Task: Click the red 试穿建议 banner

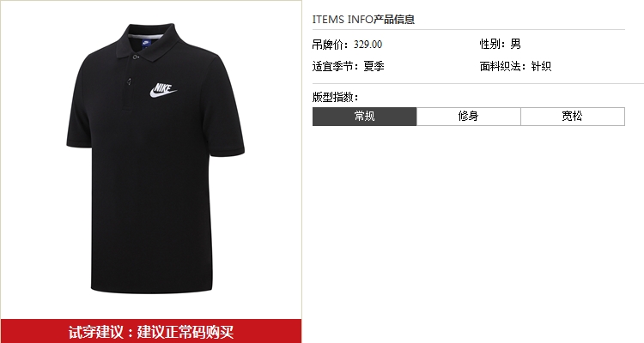Action: coord(151,331)
